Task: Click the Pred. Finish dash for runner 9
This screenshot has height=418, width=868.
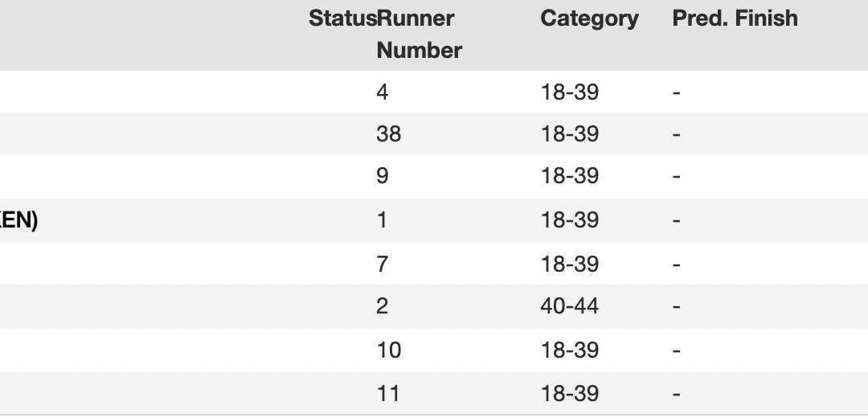Action: click(x=677, y=176)
